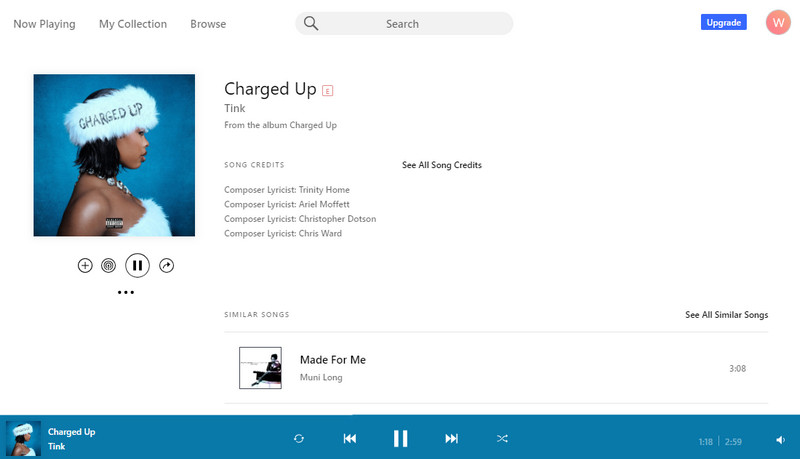Click the blue Upgrade button
The height and width of the screenshot is (459, 800).
[x=723, y=22]
